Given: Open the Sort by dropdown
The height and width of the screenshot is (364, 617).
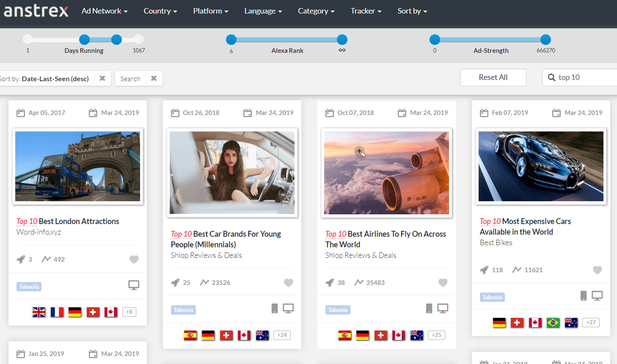Looking at the screenshot, I should point(412,11).
